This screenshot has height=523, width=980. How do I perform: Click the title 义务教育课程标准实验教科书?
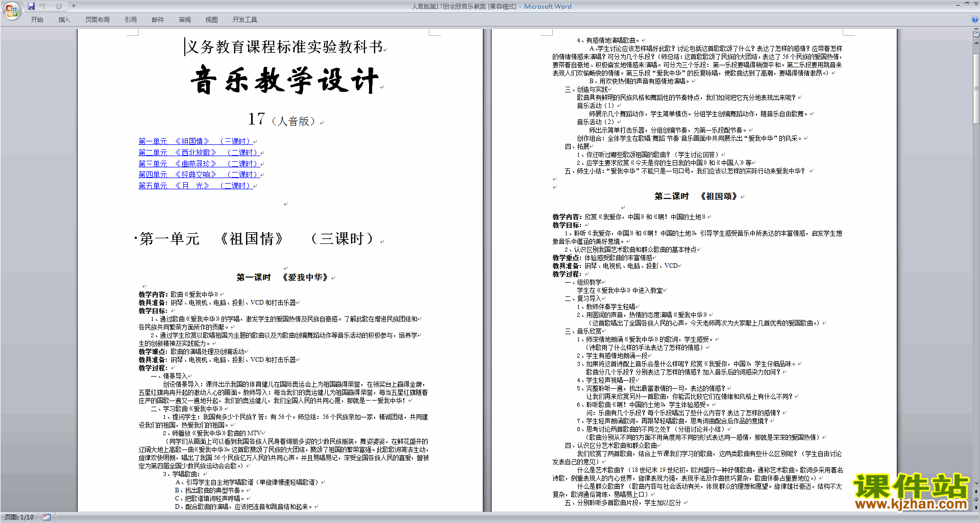pos(285,47)
